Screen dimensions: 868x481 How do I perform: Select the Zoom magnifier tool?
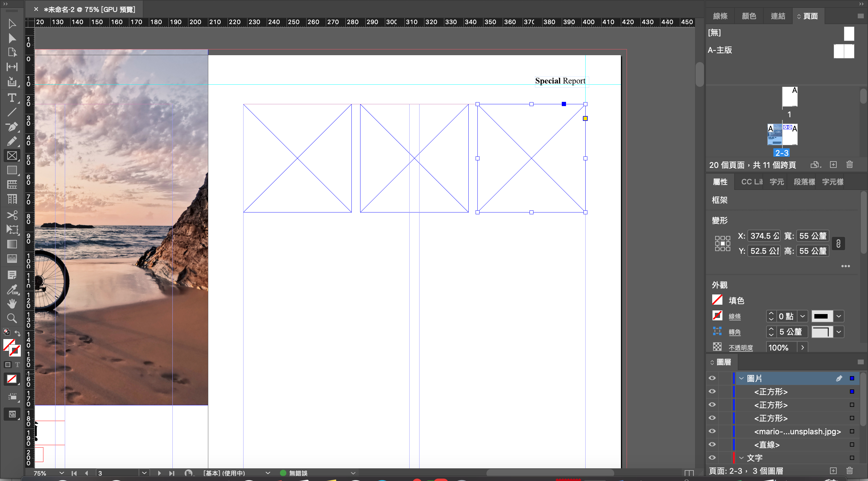12,318
